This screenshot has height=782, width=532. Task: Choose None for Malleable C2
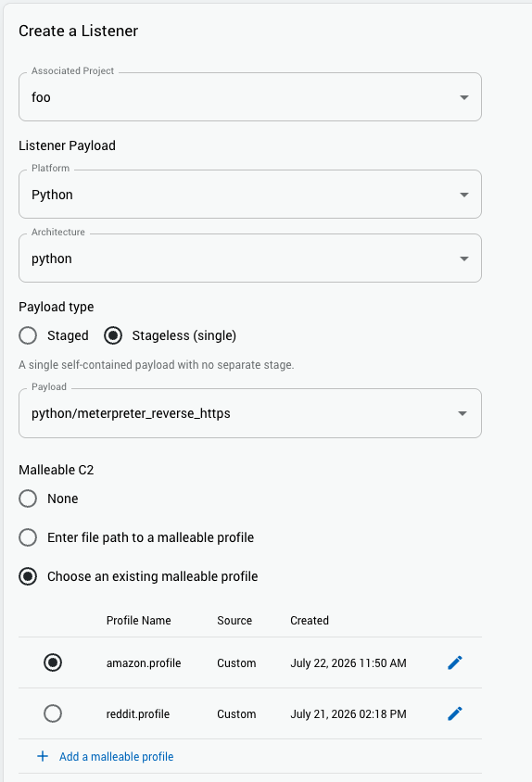point(28,498)
